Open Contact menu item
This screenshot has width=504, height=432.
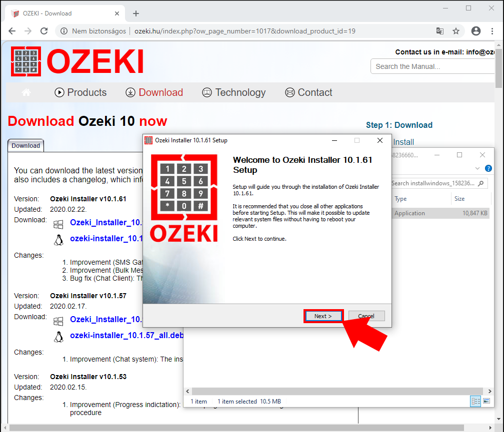pos(308,92)
